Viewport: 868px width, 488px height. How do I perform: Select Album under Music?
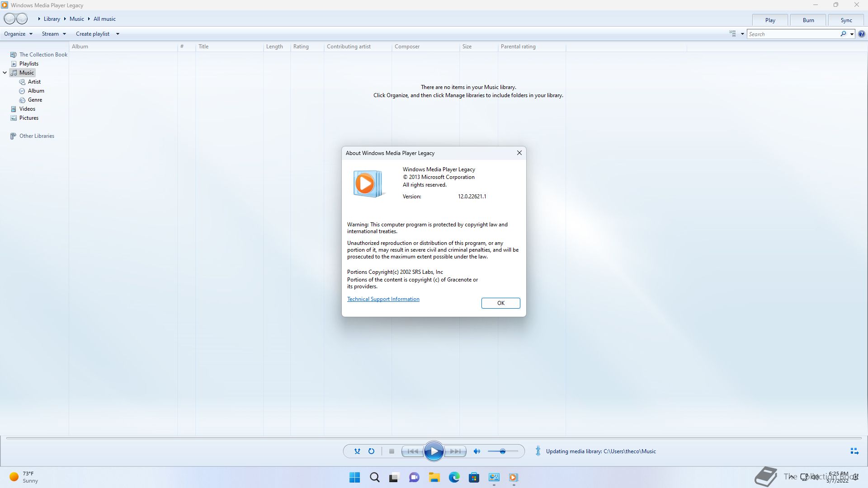click(32, 91)
